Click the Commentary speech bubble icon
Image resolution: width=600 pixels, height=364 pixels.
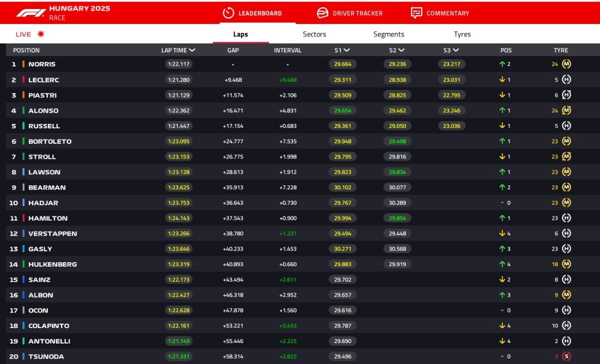tap(416, 13)
